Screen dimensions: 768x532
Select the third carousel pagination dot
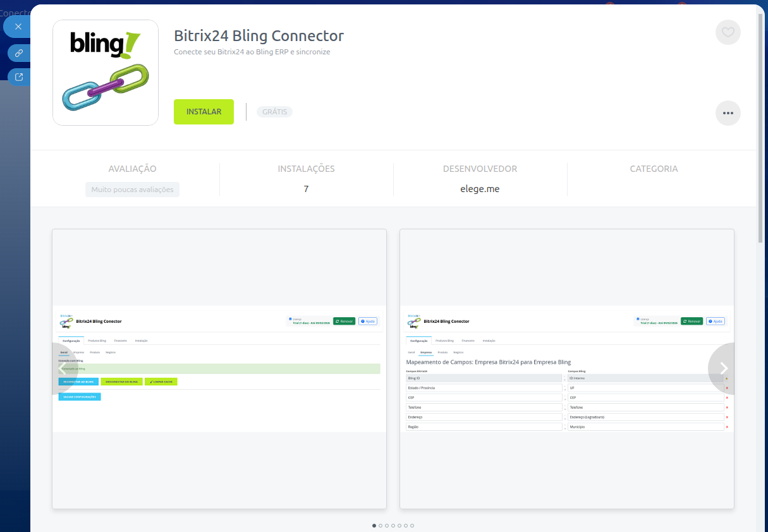(387, 526)
